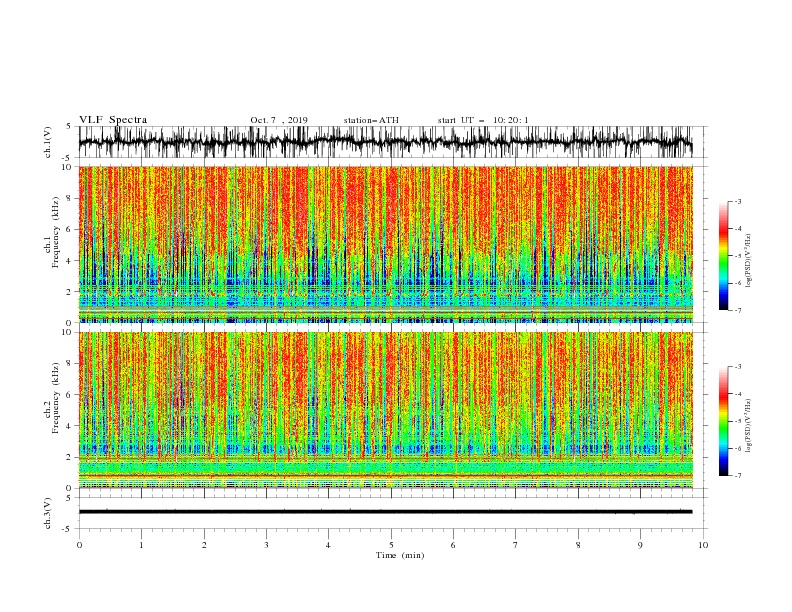Click the '-3' label on ch.1 color bar

[x=738, y=201]
